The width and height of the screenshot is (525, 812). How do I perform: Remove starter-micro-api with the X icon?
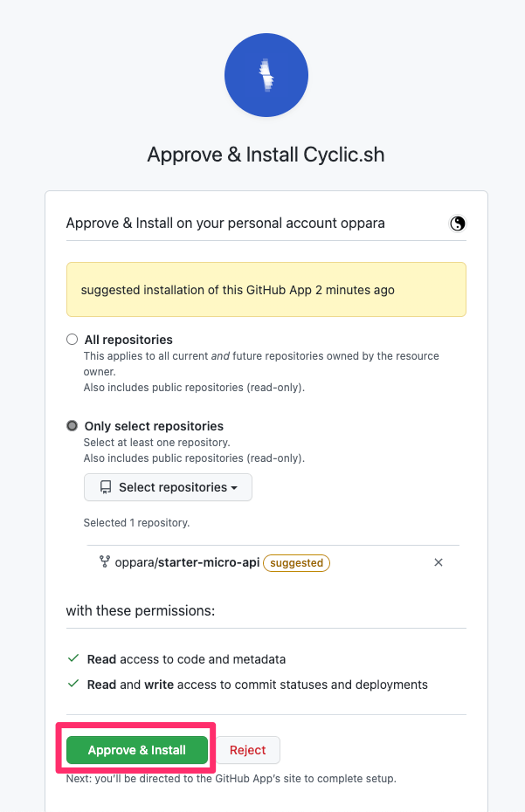(439, 562)
